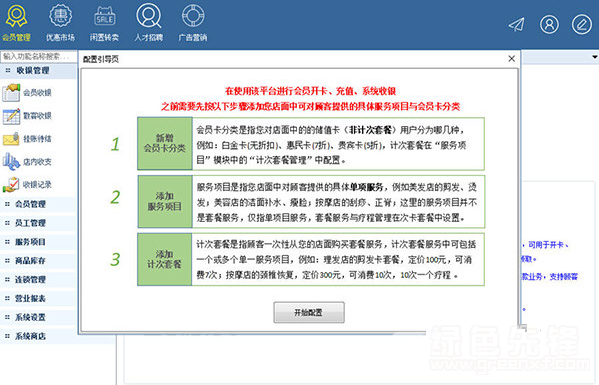Expand the 系统商店 sidebar section
The width and height of the screenshot is (599, 385).
click(x=38, y=336)
